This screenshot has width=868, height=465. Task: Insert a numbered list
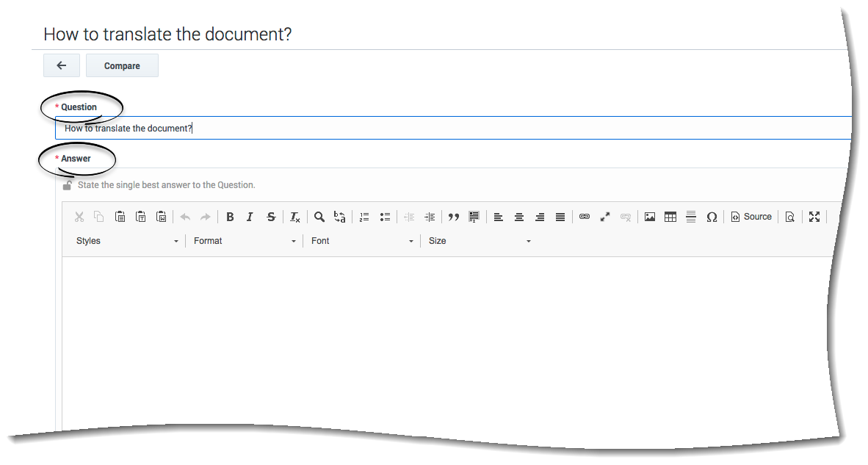click(x=364, y=217)
